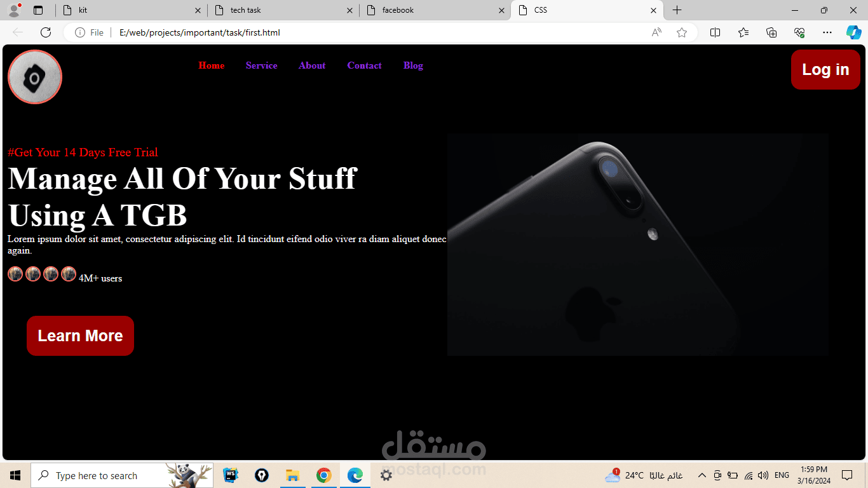Screen dimensions: 868x488
Task: Open a new browser tab
Action: pyautogui.click(x=677, y=10)
